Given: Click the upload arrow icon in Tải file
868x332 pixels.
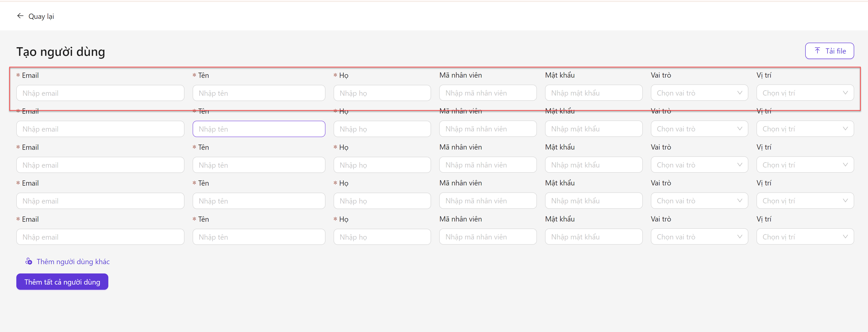Looking at the screenshot, I should click(817, 51).
